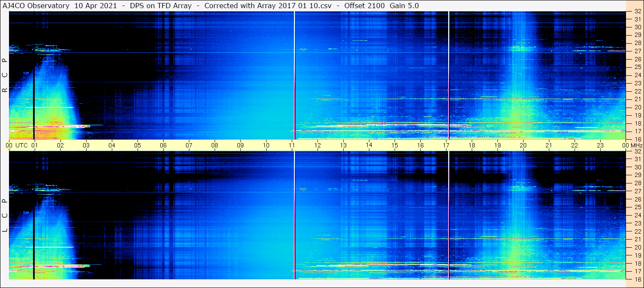Click the L C P vertical panel label
This screenshot has width=644, height=288.
[x=5, y=216]
